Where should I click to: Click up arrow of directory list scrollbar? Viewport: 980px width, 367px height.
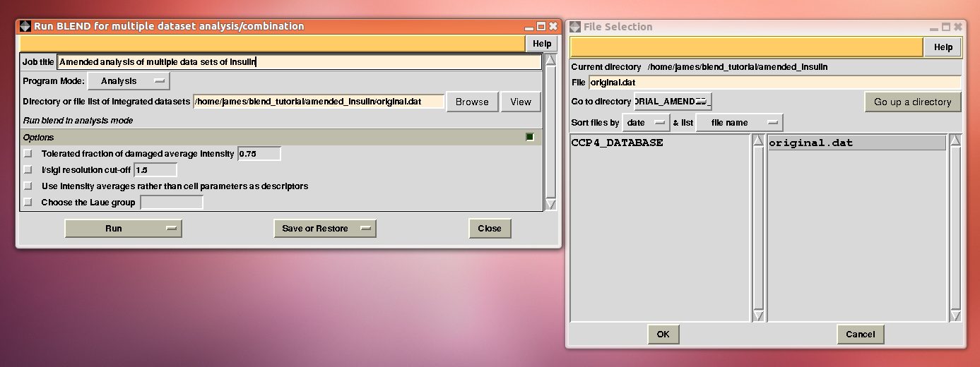(x=758, y=140)
